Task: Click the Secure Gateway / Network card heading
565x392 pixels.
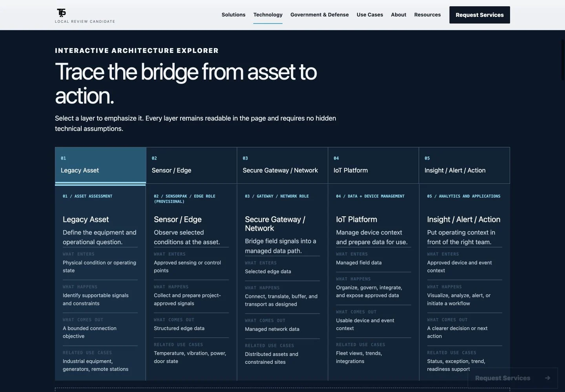Action: [275, 224]
